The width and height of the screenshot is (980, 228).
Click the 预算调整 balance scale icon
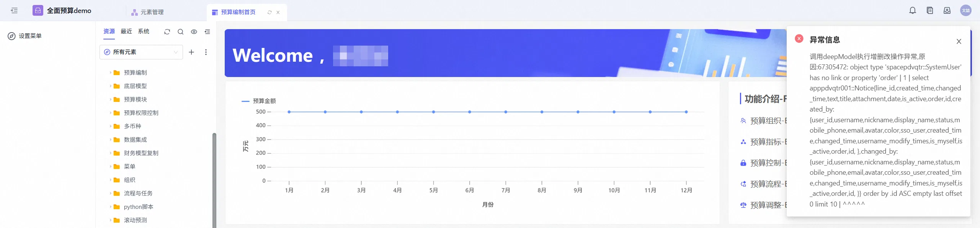point(743,205)
